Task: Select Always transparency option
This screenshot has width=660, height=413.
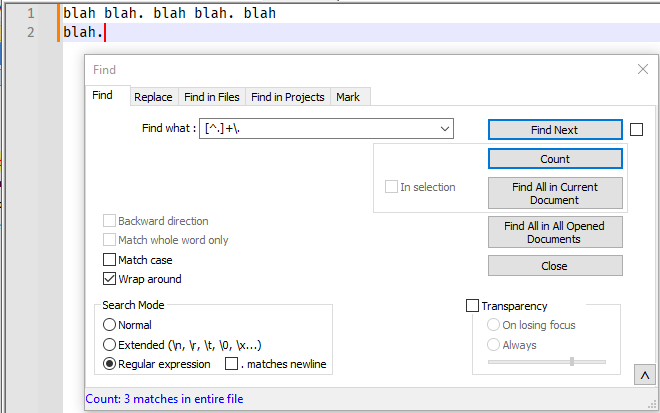Action: pos(493,345)
